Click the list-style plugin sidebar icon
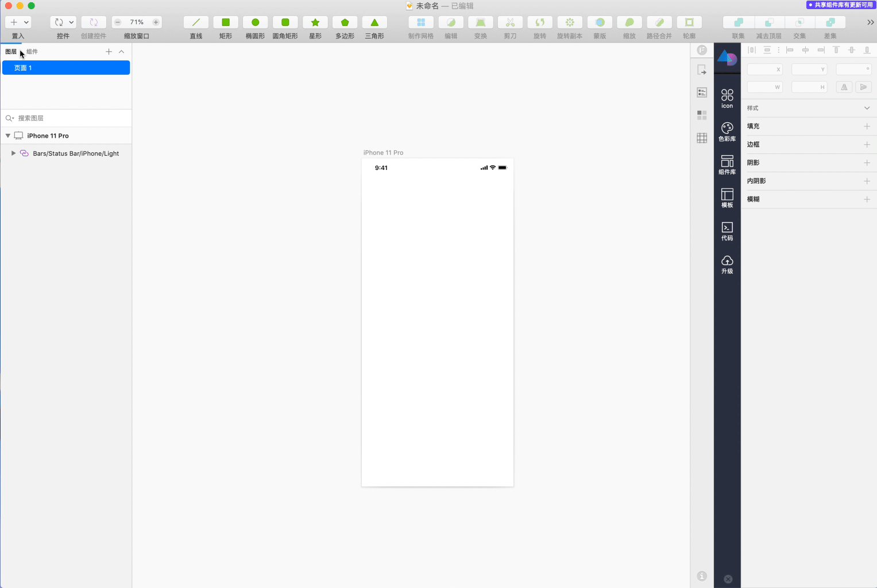877x588 pixels. [702, 92]
